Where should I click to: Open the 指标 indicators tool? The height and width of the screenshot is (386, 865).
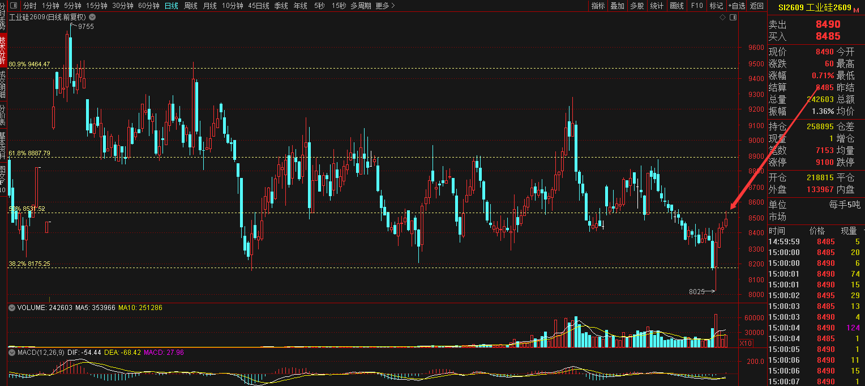(598, 6)
